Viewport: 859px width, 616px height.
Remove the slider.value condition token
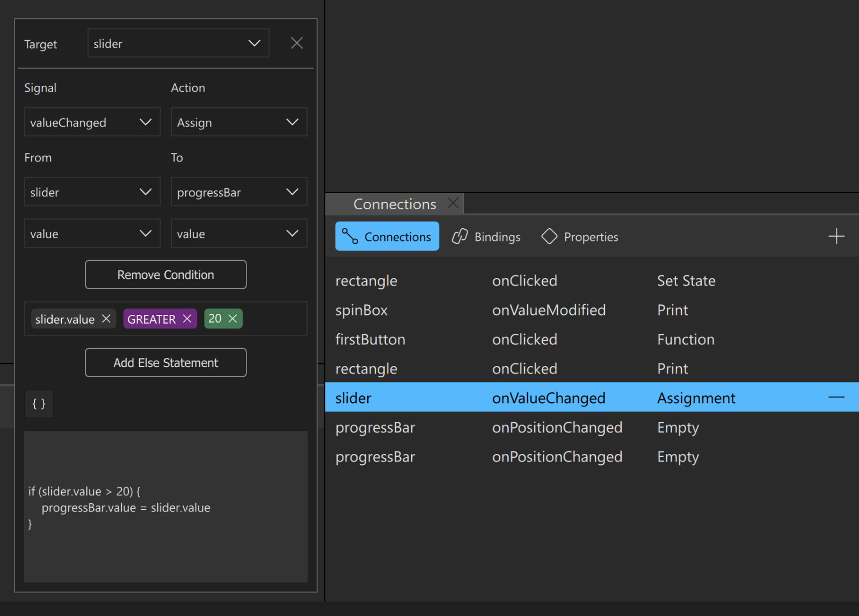pos(106,319)
